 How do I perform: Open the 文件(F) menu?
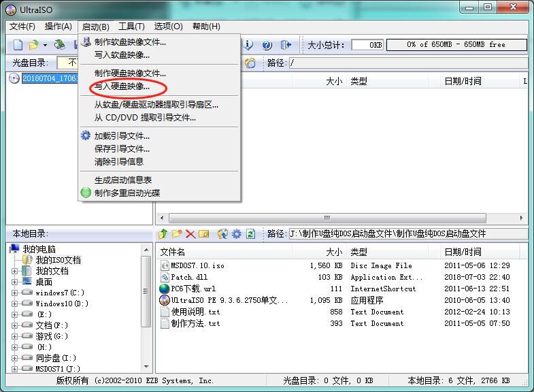22,27
